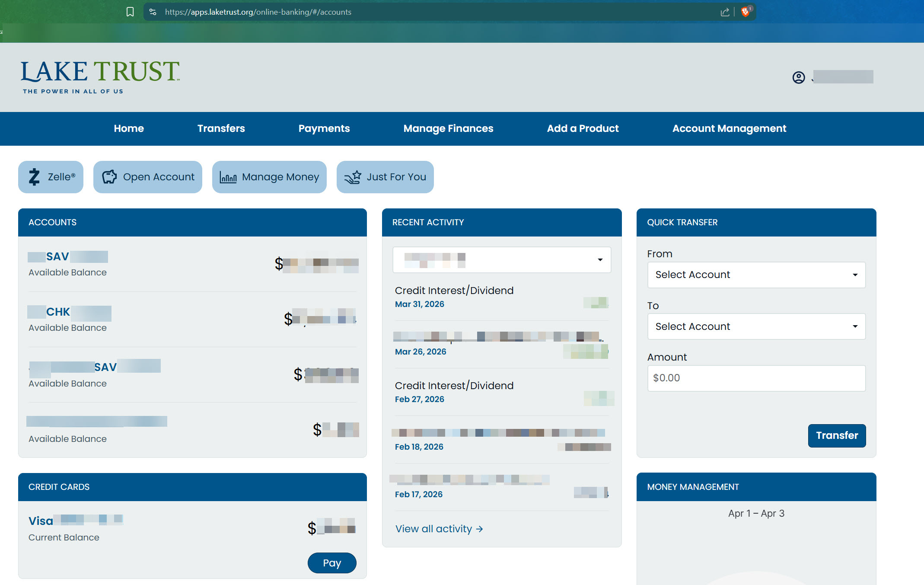Click the share page icon in address bar
924x585 pixels.
click(725, 12)
